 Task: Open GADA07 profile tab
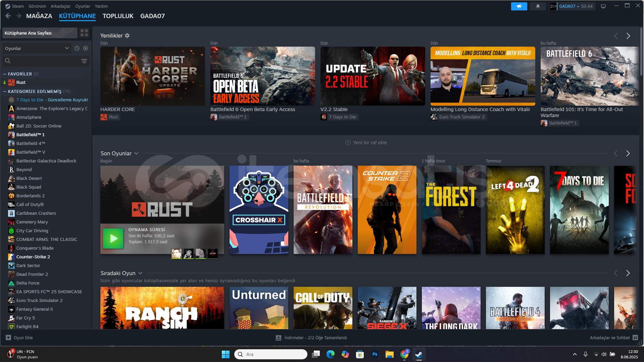152,16
